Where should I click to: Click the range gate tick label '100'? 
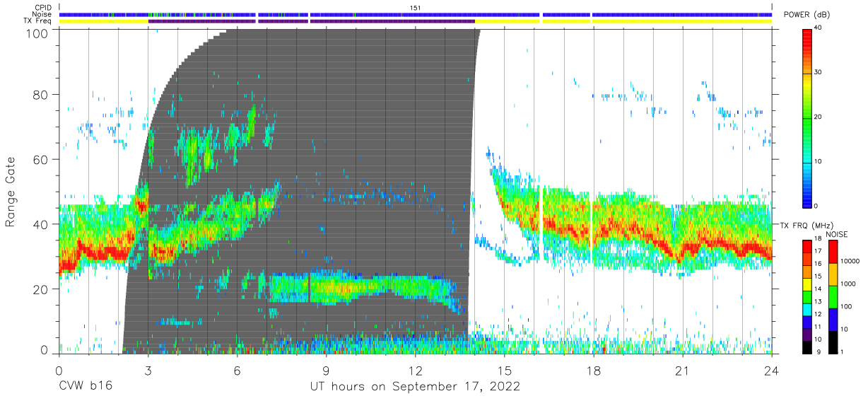(x=38, y=33)
